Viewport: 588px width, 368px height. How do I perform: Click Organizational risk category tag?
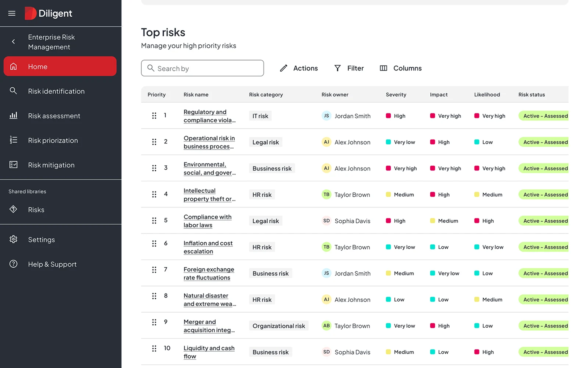pyautogui.click(x=279, y=326)
